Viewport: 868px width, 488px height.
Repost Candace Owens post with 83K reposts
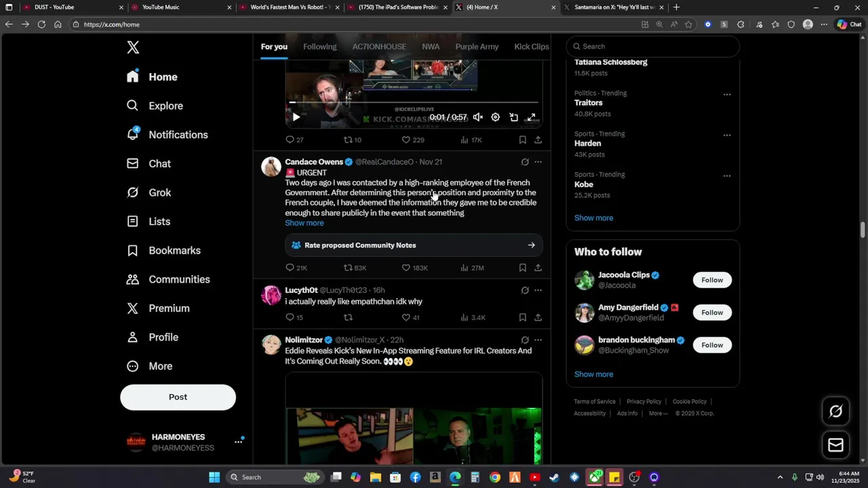(355, 268)
